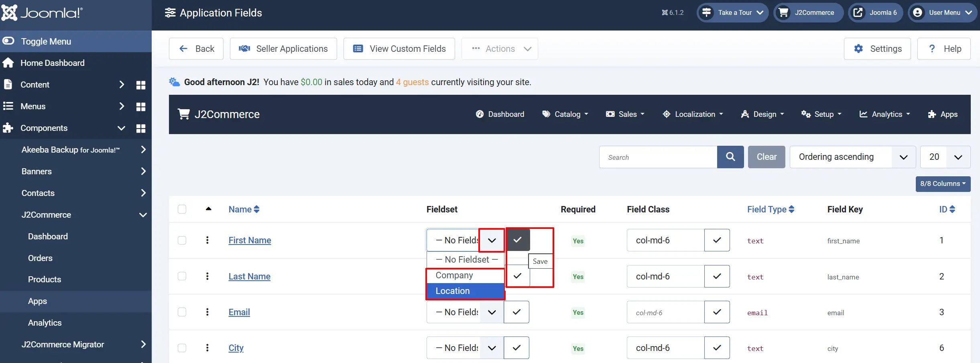The width and height of the screenshot is (980, 363).
Task: Open row actions dots for City
Action: [x=207, y=348]
